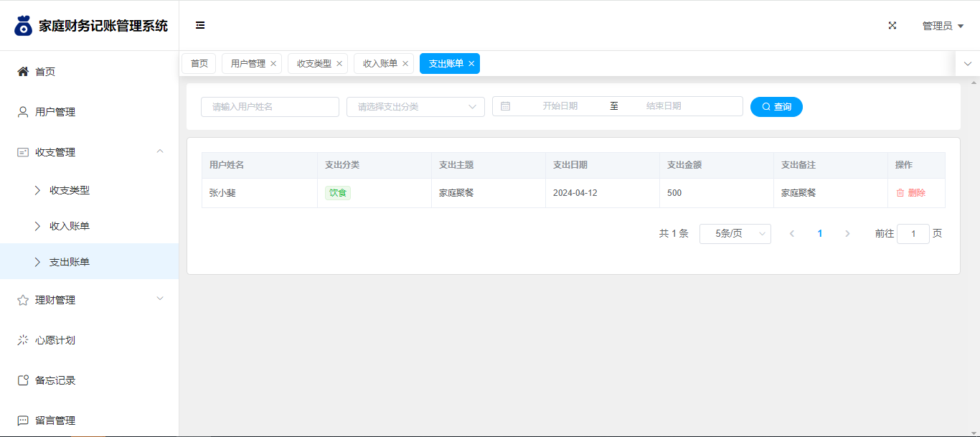
Task: Click the sidebar collapse hamburger icon
Action: click(200, 25)
